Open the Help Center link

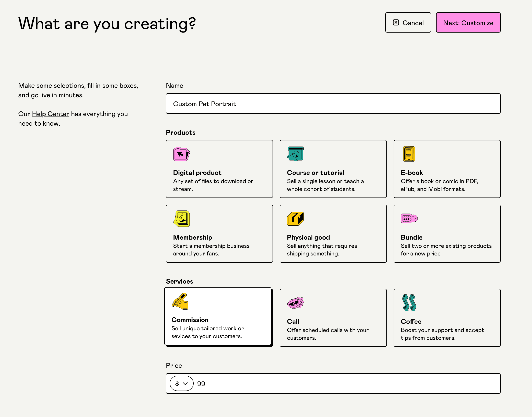point(51,114)
